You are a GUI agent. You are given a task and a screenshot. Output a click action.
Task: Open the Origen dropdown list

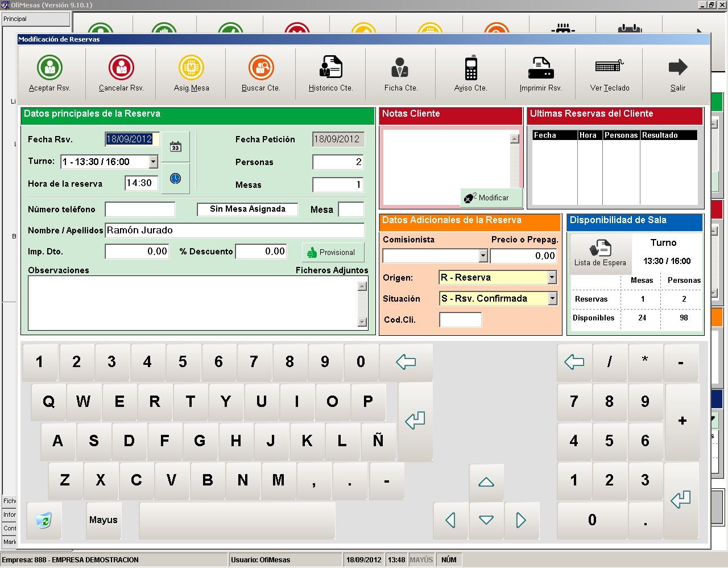(x=552, y=277)
